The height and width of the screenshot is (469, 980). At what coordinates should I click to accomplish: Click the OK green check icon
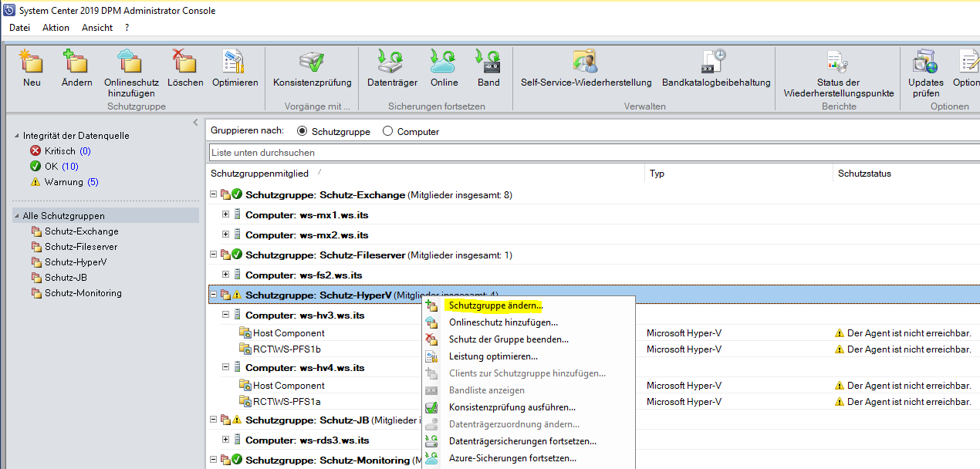coord(35,167)
